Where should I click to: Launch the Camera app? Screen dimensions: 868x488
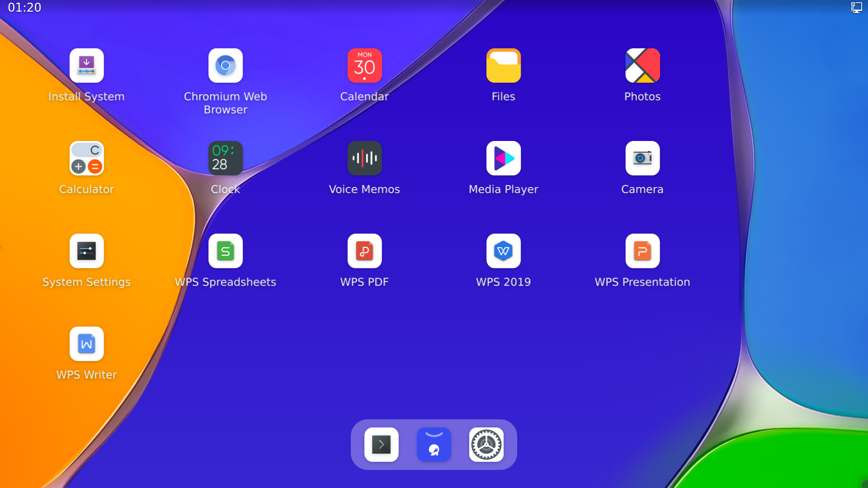642,159
